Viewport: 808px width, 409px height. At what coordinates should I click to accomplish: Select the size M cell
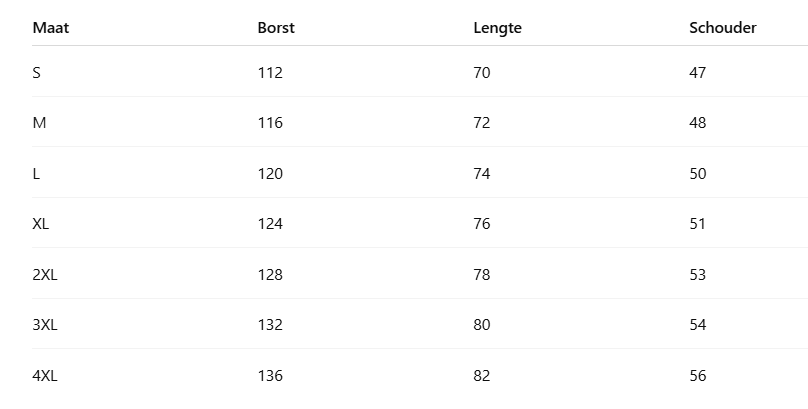click(x=39, y=123)
